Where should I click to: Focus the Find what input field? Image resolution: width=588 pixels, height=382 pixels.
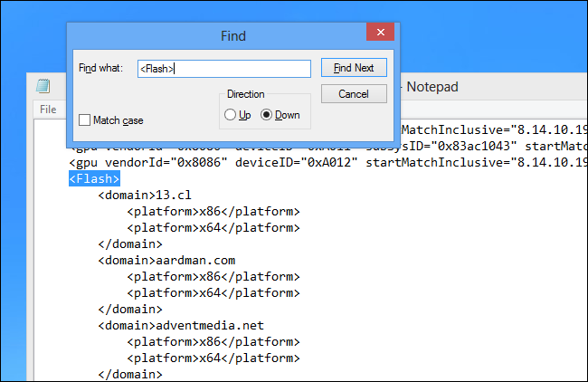click(x=224, y=69)
